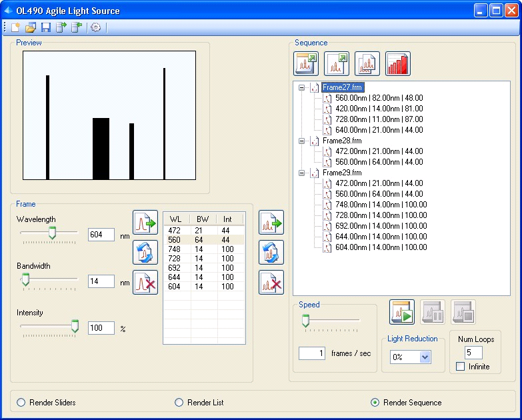This screenshot has height=420, width=522.
Task: Click the Bandwidth slider thumb
Action: 25,279
